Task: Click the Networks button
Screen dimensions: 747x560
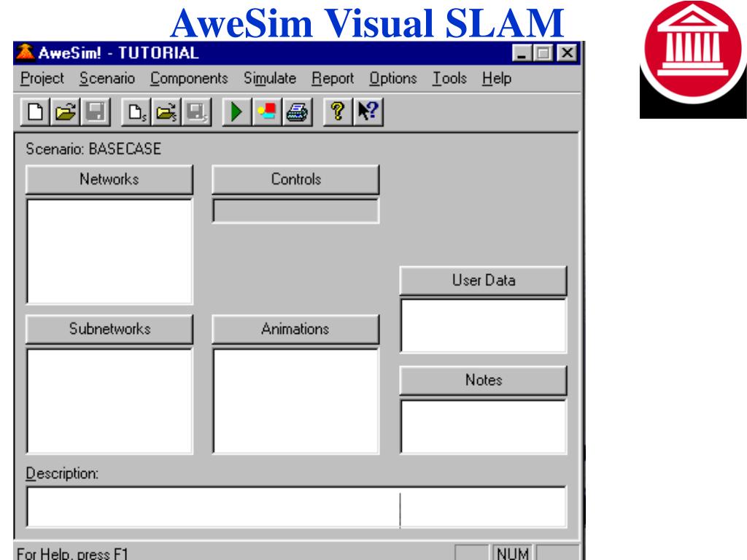Action: coord(109,179)
